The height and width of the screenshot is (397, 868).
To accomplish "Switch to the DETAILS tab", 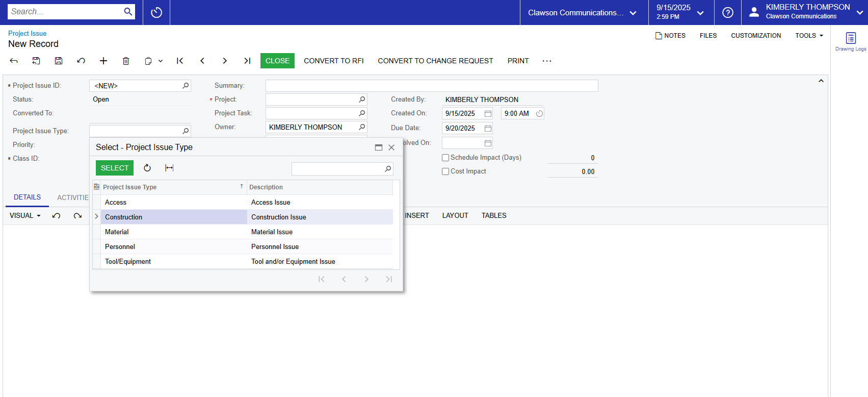I will coord(27,197).
